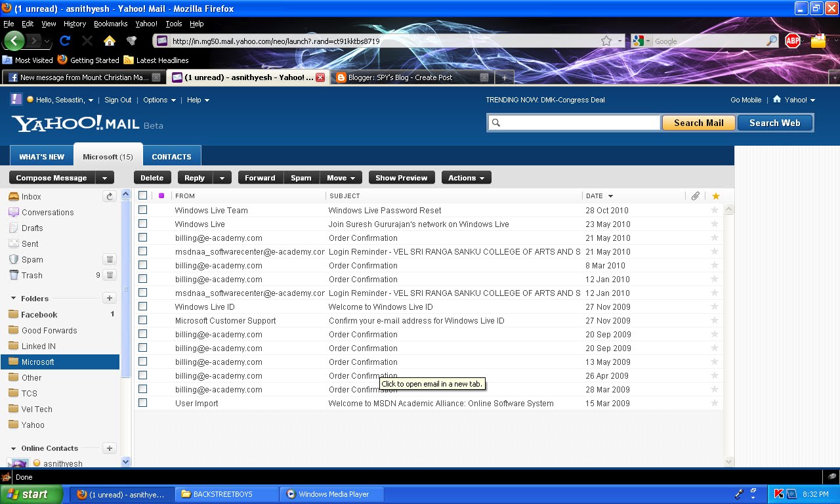Switch to Blogger SPY's Blog browser tab
840x504 pixels.
pos(411,77)
